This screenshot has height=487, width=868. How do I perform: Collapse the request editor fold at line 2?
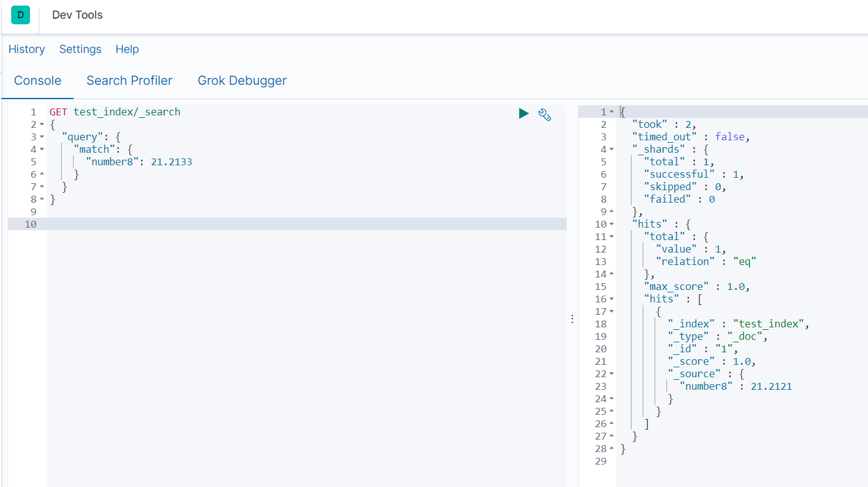click(42, 125)
